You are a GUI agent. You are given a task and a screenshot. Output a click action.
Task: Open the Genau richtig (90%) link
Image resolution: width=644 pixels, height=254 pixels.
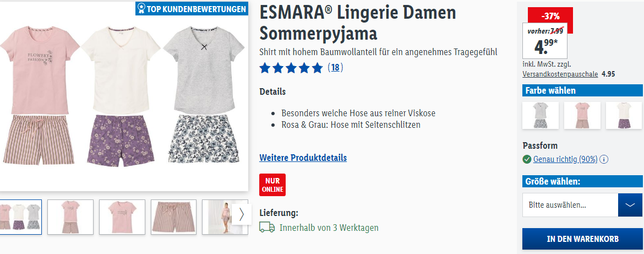tap(565, 159)
